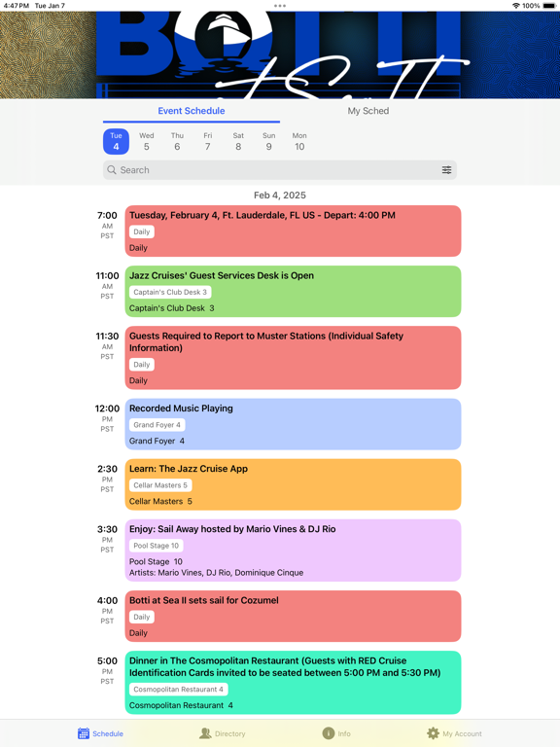The width and height of the screenshot is (560, 747).
Task: Tap the 7:00 AM PST time label
Action: pyautogui.click(x=107, y=225)
